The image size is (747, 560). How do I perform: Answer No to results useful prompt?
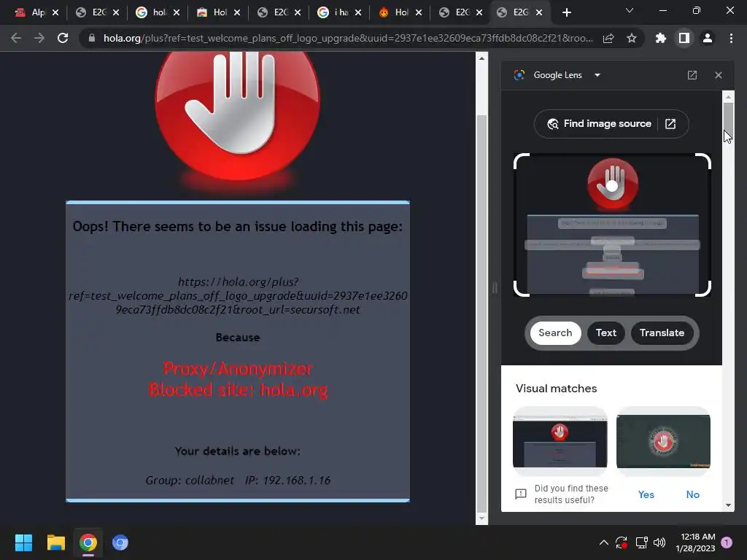[x=693, y=494]
